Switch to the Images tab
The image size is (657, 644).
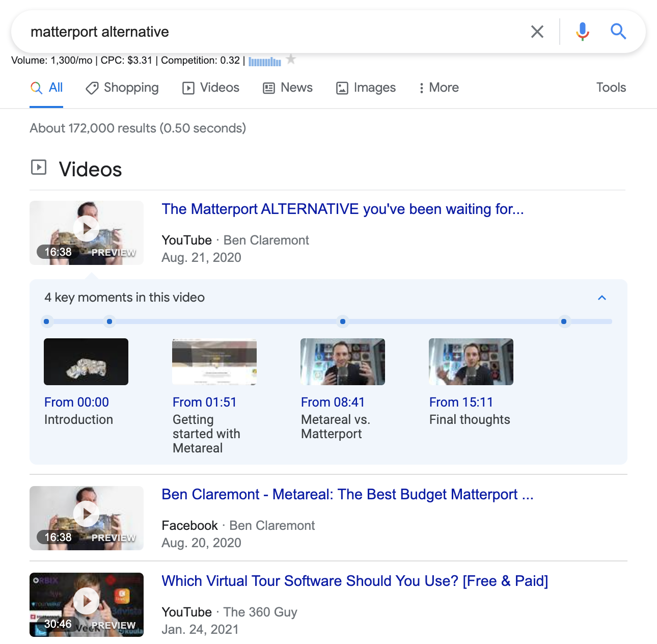click(x=365, y=88)
